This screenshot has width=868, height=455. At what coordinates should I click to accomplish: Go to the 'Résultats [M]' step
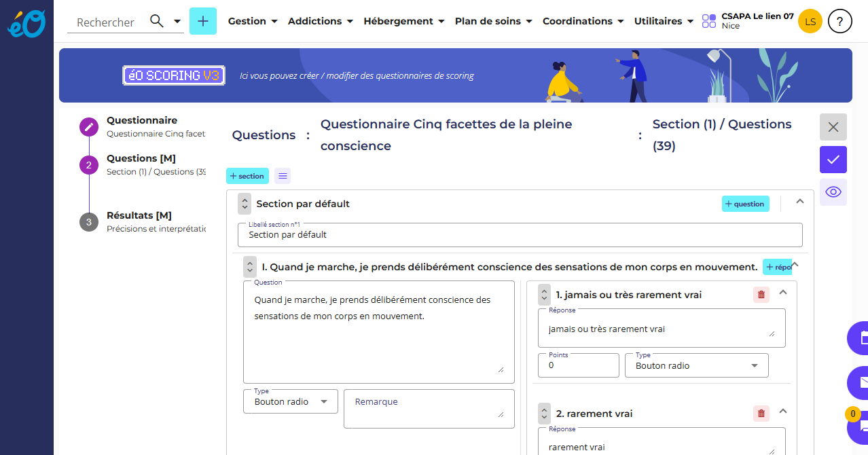tap(139, 216)
